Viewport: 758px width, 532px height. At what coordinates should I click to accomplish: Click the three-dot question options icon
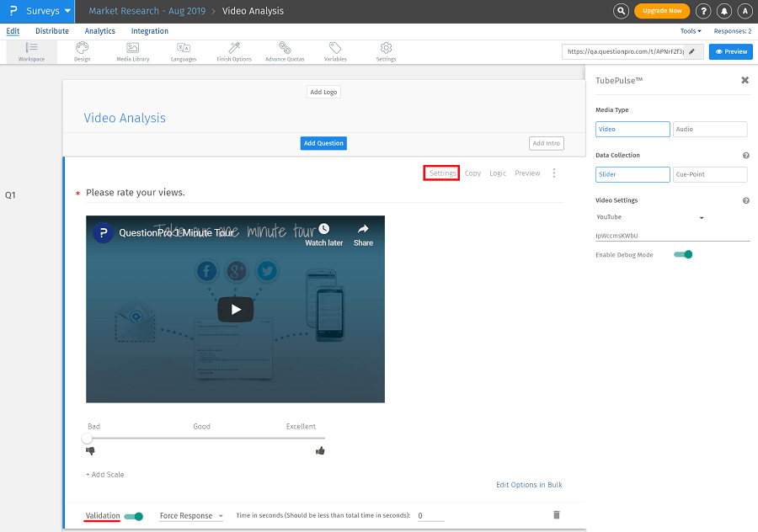(554, 173)
